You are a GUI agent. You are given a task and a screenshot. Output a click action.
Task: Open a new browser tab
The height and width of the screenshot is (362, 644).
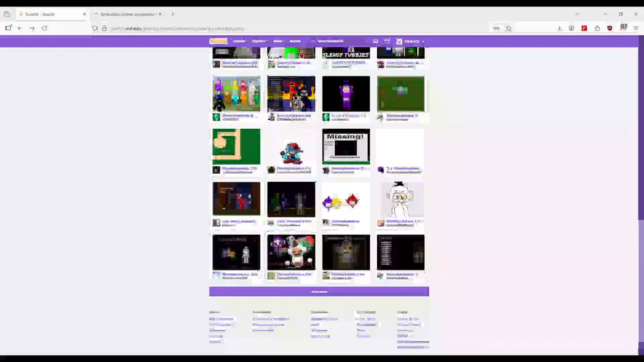tap(173, 14)
